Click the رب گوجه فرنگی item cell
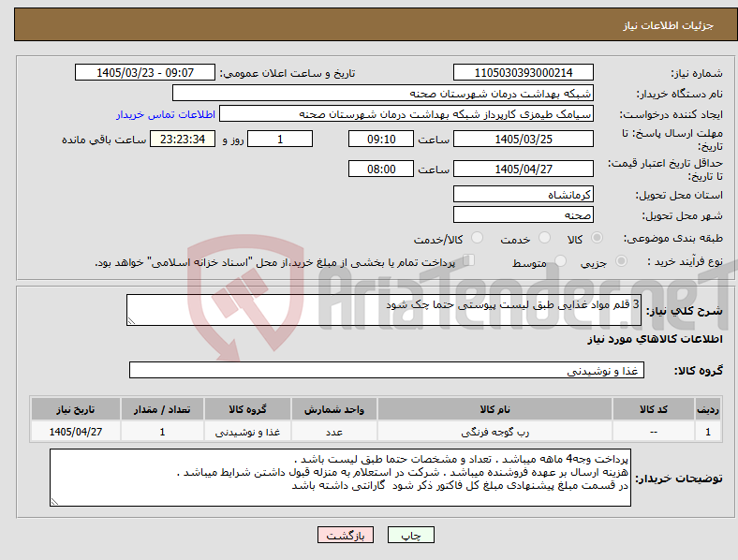The image size is (738, 560). (494, 431)
